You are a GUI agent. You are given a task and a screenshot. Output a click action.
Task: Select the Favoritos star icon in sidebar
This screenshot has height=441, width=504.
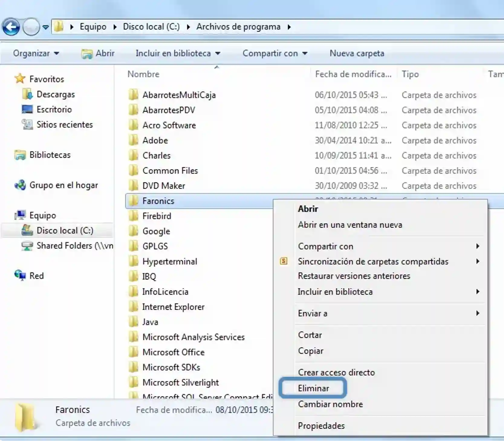click(x=20, y=79)
